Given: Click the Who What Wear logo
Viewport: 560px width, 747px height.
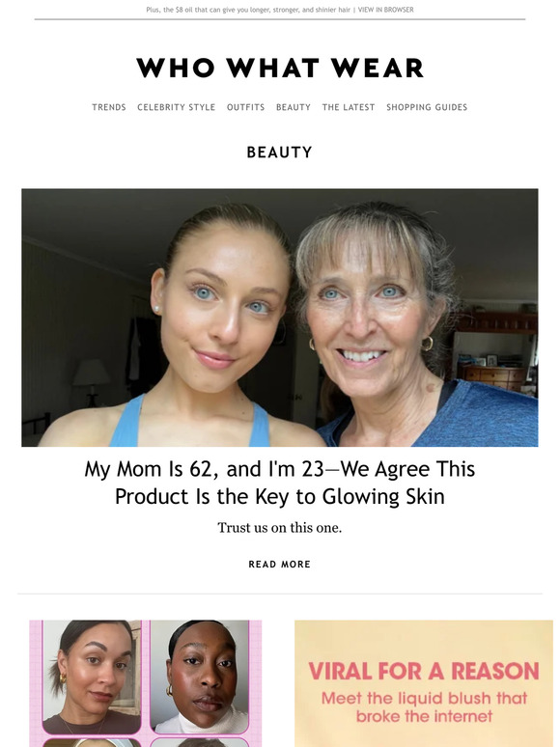Looking at the screenshot, I should pos(280,69).
